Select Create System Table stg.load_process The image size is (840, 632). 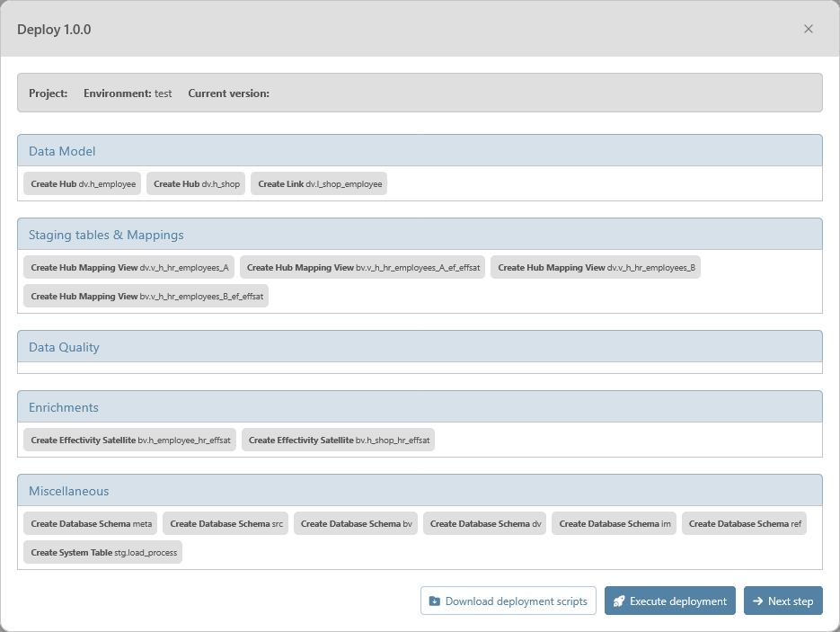pos(103,553)
